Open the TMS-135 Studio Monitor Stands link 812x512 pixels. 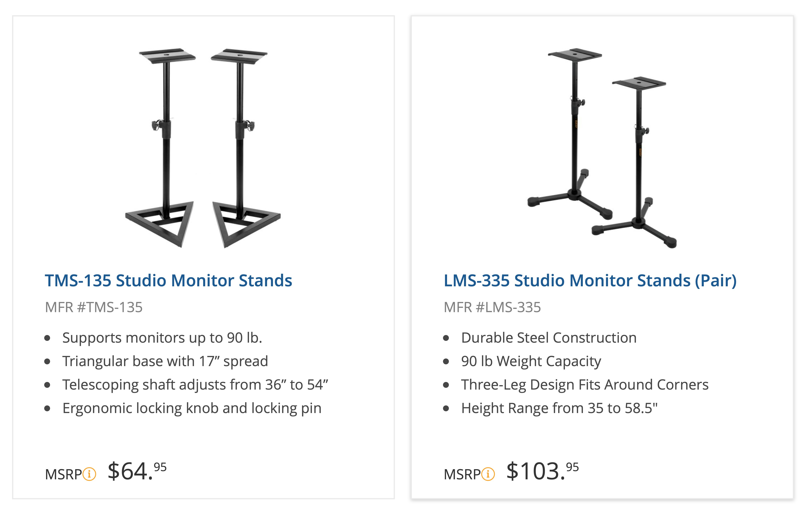[168, 280]
